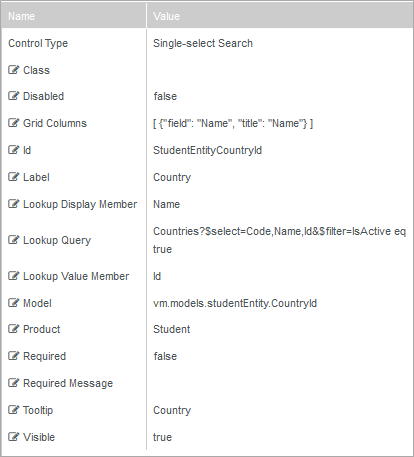The image size is (414, 457).
Task: Click the Lookup Query property name
Action: click(57, 240)
